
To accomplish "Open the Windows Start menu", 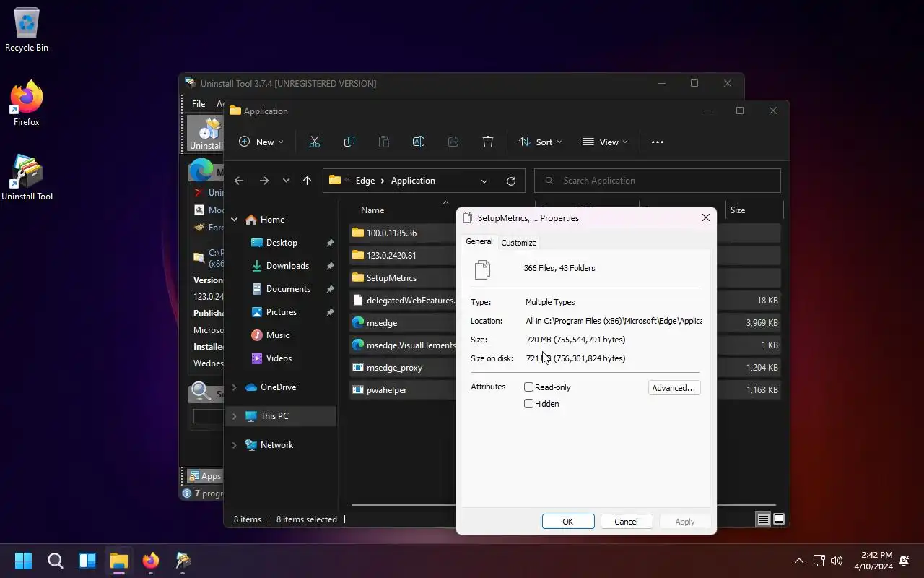I will coord(23,561).
